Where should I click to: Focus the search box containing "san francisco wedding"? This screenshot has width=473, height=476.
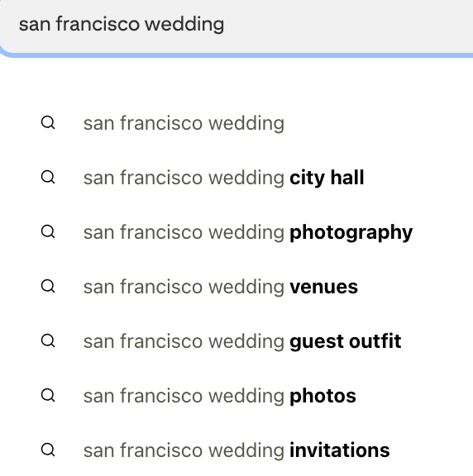[236, 26]
